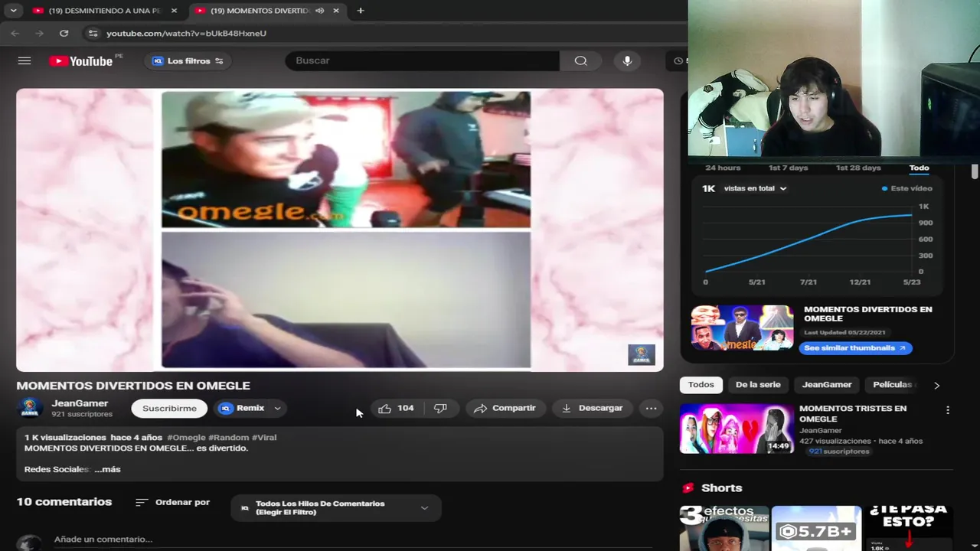Start voice search with the microphone

tap(627, 60)
